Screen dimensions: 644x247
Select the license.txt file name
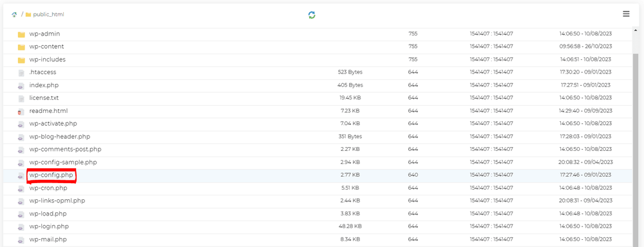tap(44, 98)
